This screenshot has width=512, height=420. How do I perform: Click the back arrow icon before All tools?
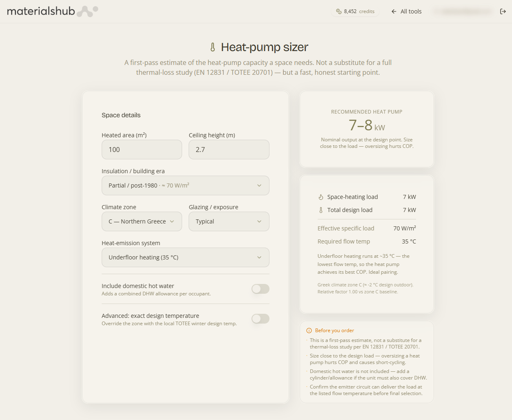[394, 11]
